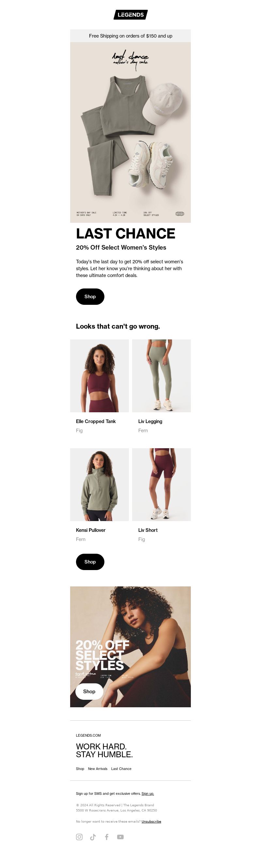The height and width of the screenshot is (868, 261).
Task: Open the YouTube social icon
Action: point(120,837)
